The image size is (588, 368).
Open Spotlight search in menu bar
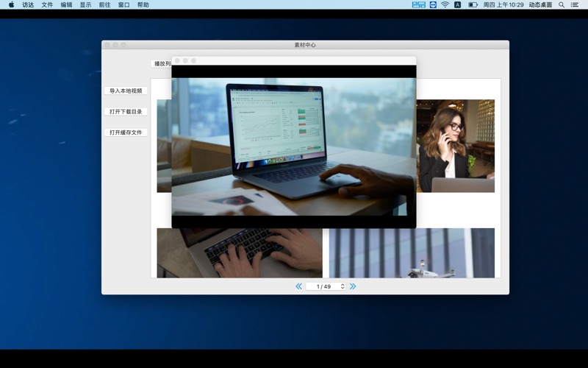point(562,4)
